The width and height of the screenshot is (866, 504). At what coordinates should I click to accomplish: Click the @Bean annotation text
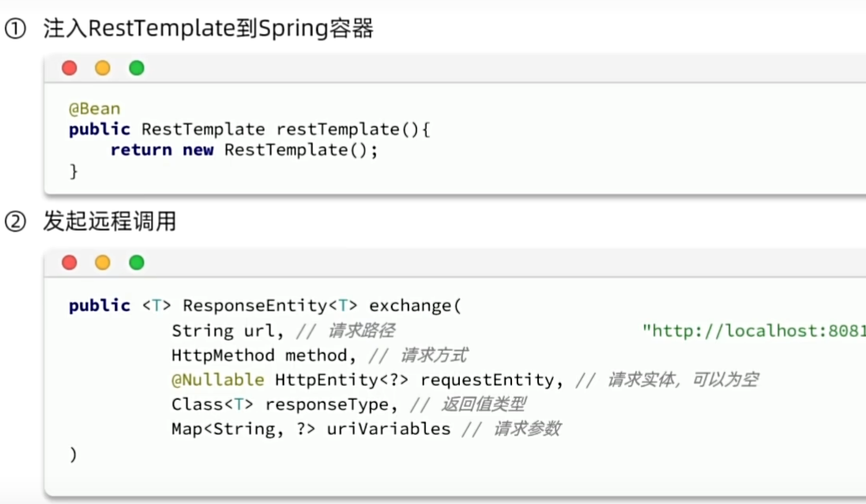(94, 108)
